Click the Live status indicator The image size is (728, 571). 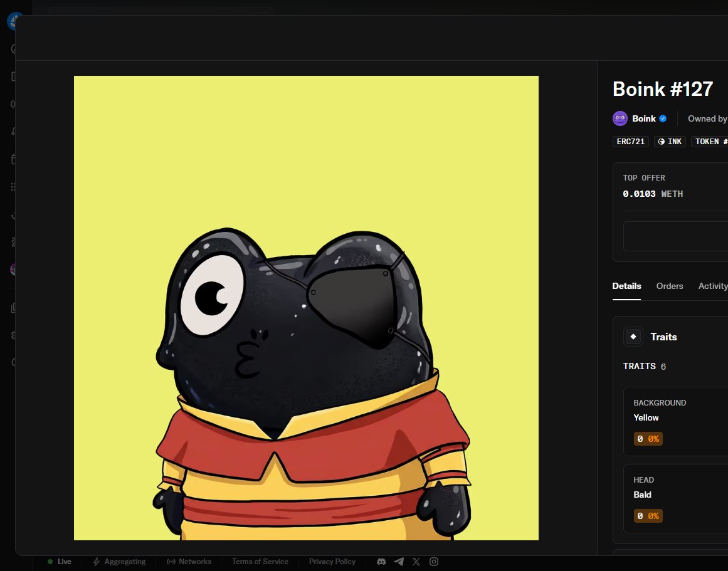point(60,562)
